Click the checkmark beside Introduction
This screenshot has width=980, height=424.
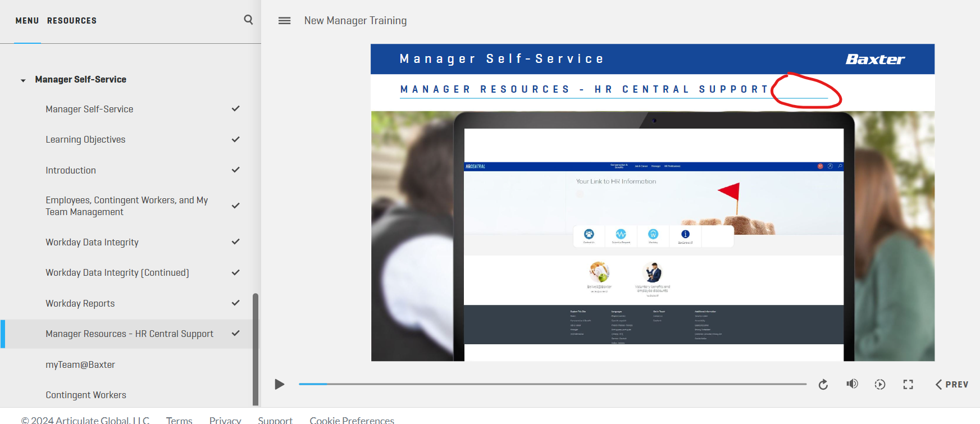point(236,170)
